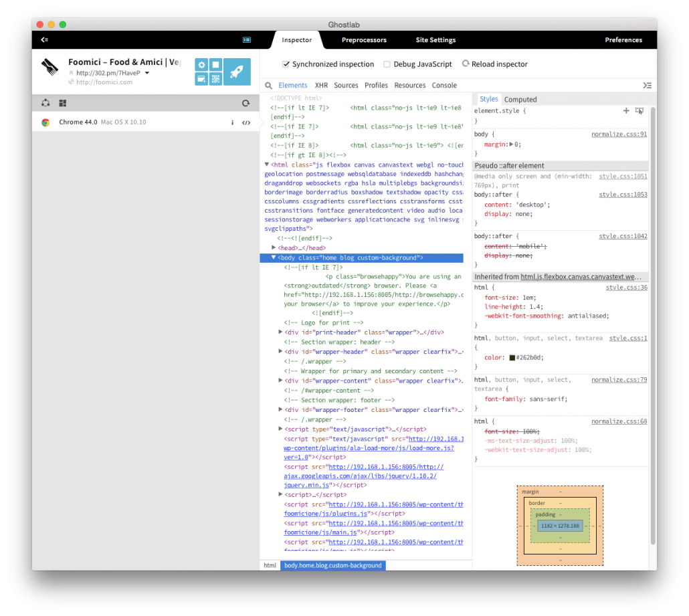Open the QR code for mobile connection

pos(215,79)
